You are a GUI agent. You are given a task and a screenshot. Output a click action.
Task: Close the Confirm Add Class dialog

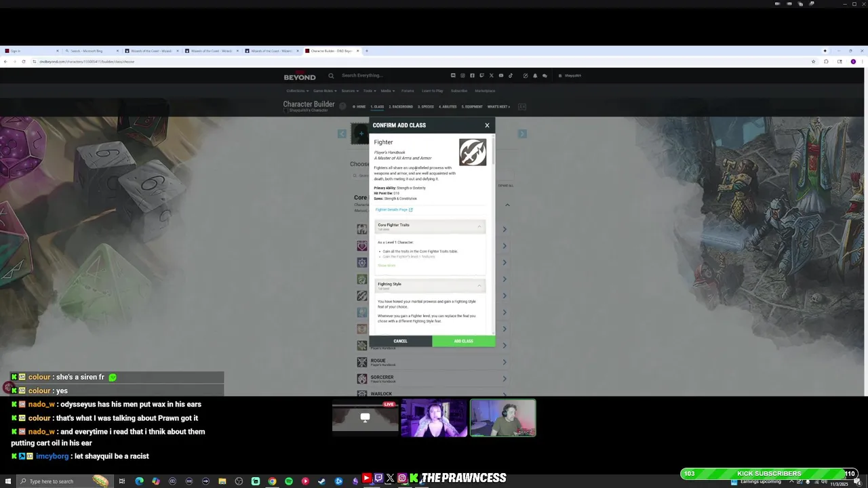coord(487,125)
